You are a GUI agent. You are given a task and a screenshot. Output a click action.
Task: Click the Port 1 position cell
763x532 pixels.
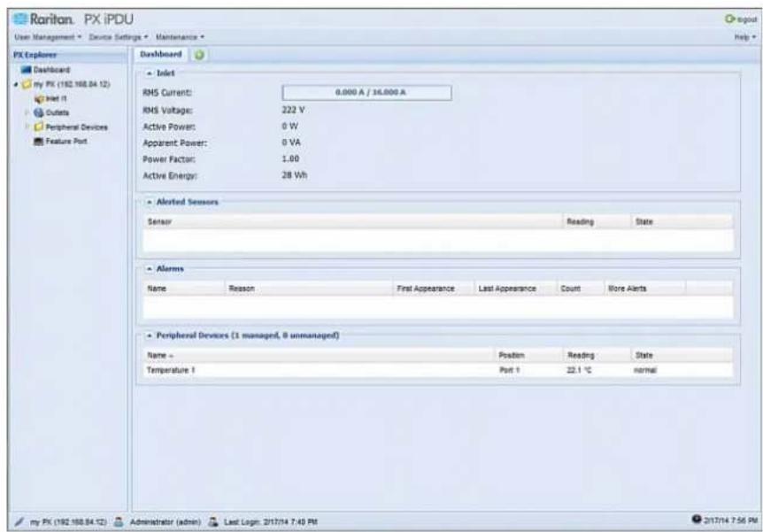(510, 370)
